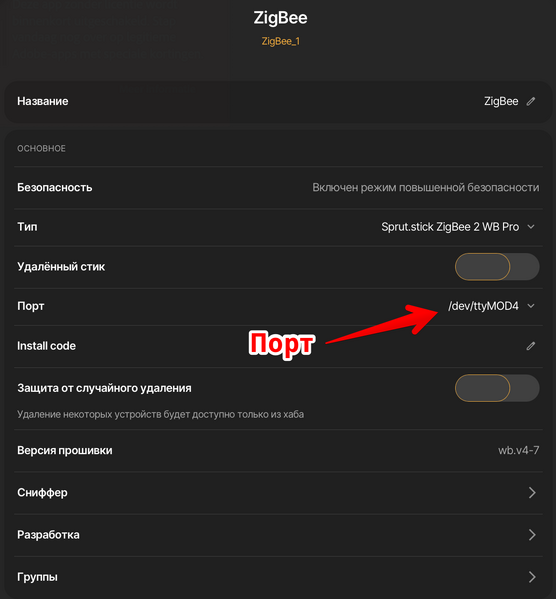The image size is (556, 599).
Task: Expand the Тип dropdown chevron
Action: pos(531,227)
